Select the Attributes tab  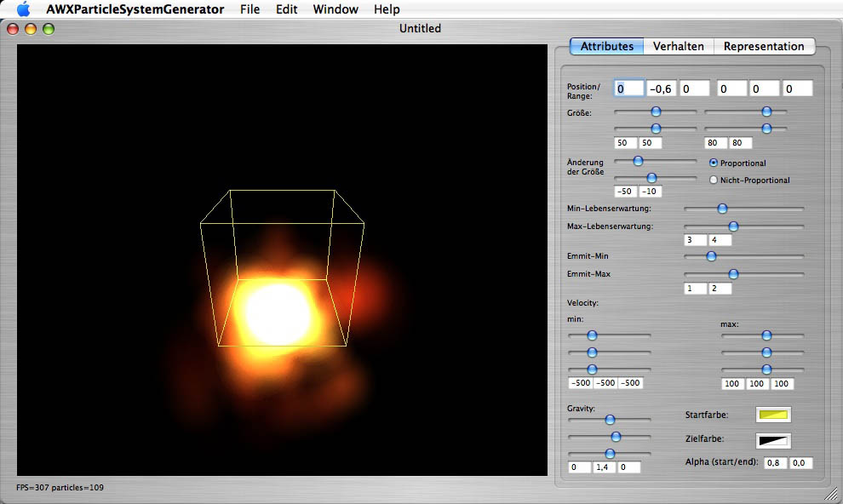point(606,46)
